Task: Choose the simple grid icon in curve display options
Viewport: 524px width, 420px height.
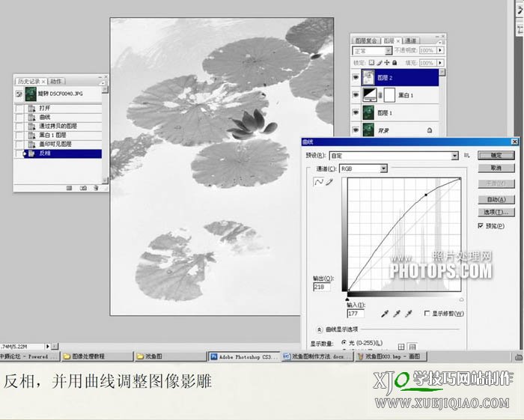Action: [x=401, y=347]
